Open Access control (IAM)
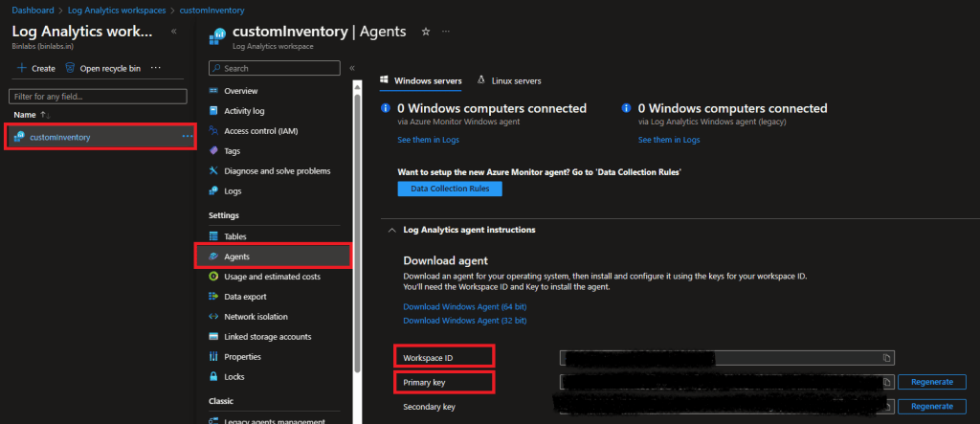Viewport: 980px width, 424px height. [261, 130]
